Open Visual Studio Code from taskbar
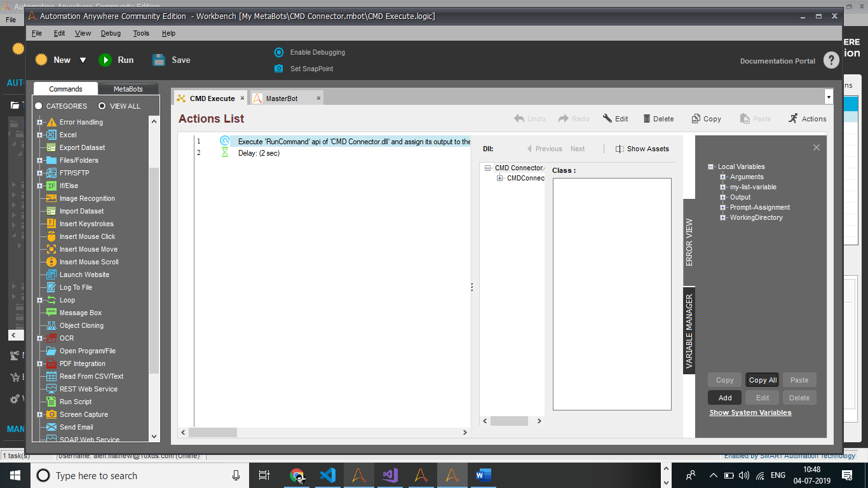Screen dimensions: 868x488 click(328, 475)
